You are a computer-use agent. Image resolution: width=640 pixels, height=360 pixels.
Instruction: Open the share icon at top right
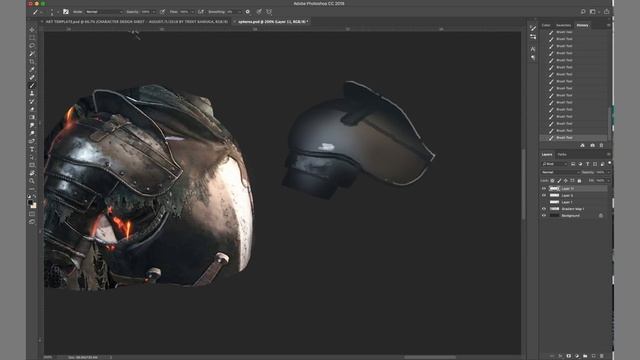pos(607,12)
